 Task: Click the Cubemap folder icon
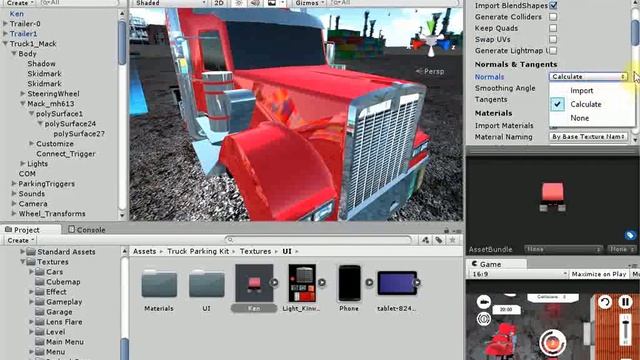[x=40, y=282]
